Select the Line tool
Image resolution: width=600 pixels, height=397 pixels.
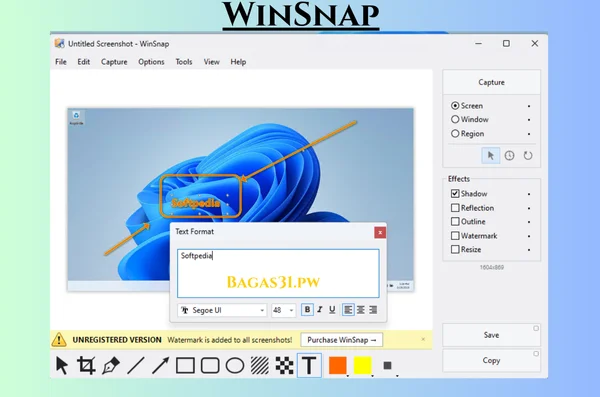coord(135,365)
